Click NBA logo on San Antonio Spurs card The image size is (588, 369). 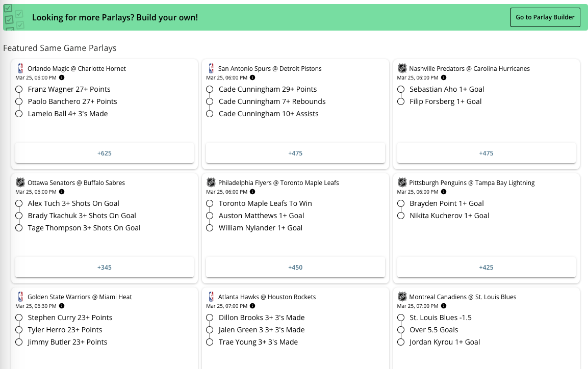click(x=211, y=68)
